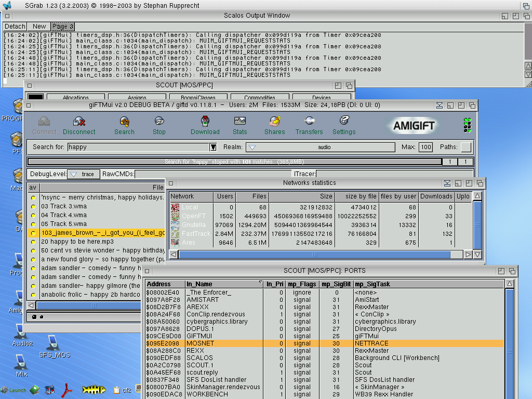532x399 pixels.
Task: Open the Assigns tab in SCOUT window
Action: 137,97
